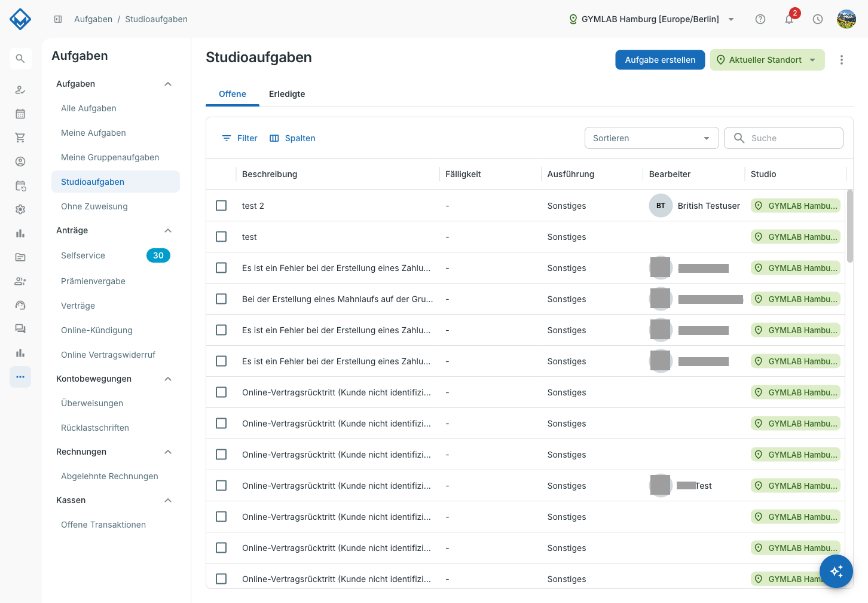Click the 'Aufgaben' breadcrumb link
This screenshot has height=603, width=868.
93,19
